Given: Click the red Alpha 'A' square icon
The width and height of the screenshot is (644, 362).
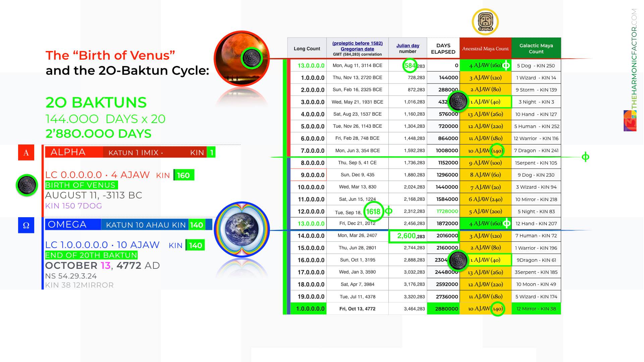Looking at the screenshot, I should click(26, 153).
